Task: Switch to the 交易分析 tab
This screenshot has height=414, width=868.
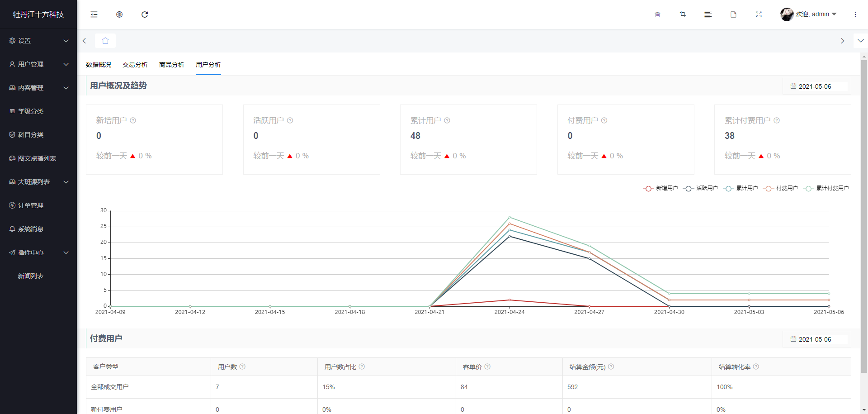Action: (135, 65)
